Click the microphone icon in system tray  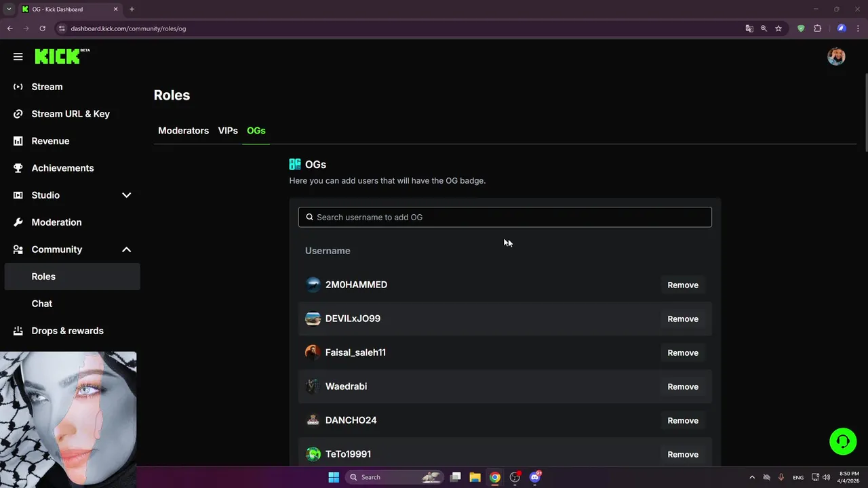(x=781, y=477)
